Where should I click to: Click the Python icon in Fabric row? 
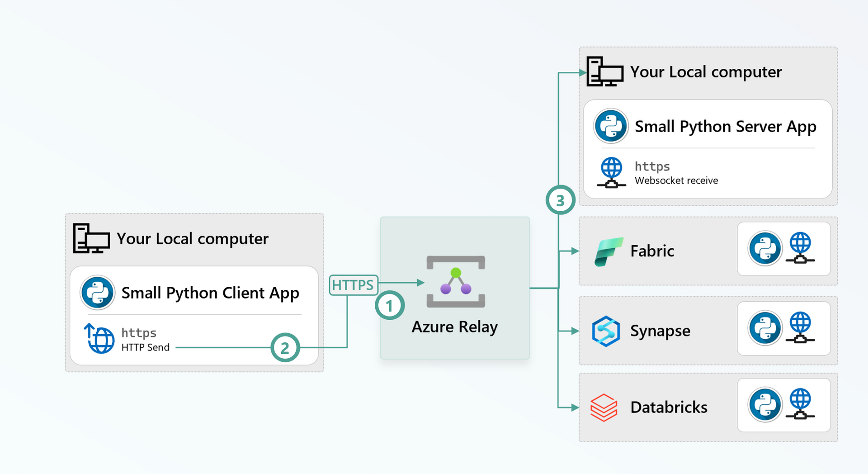(764, 248)
